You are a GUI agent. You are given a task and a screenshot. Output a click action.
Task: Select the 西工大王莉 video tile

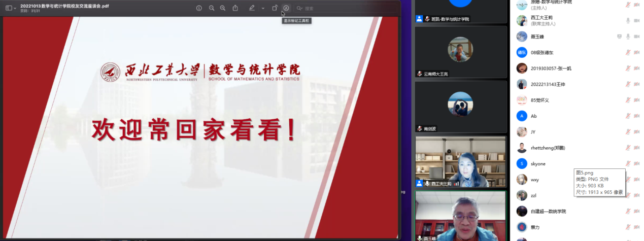461,161
